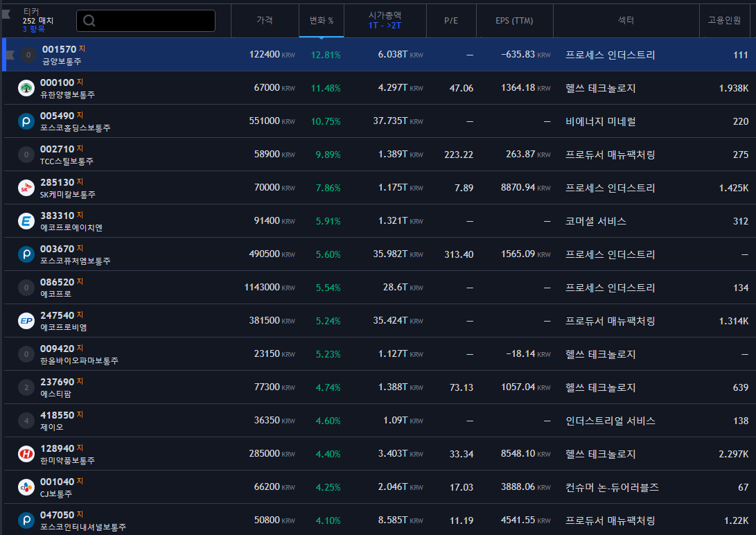Open ticker 237690 에스티팜
The height and width of the screenshot is (535, 756).
pyautogui.click(x=61, y=387)
